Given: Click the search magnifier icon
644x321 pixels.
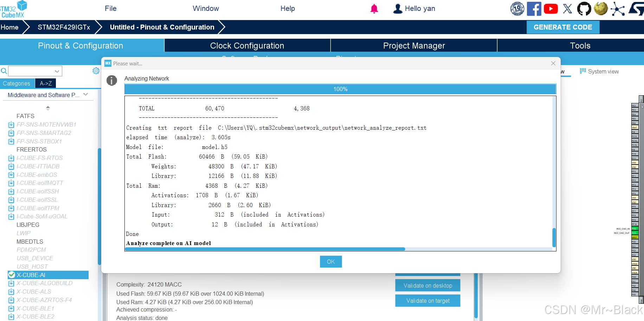Looking at the screenshot, I should coord(4,71).
